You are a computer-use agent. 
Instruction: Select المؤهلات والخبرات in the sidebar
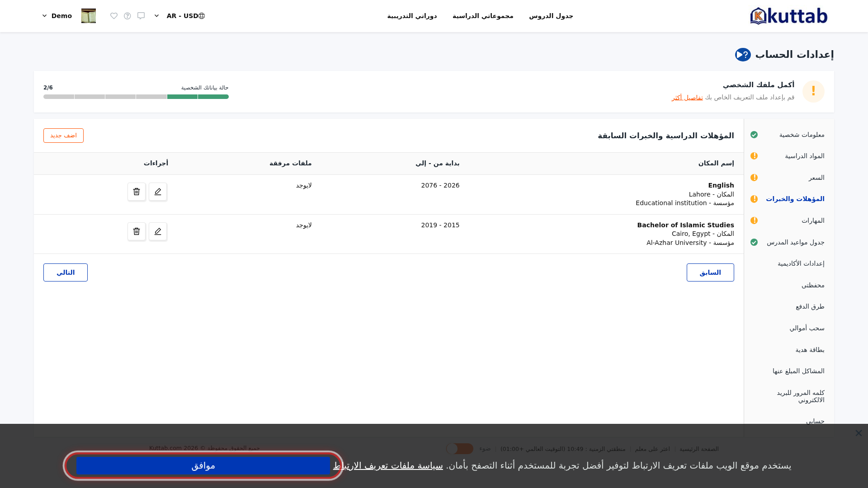(795, 199)
